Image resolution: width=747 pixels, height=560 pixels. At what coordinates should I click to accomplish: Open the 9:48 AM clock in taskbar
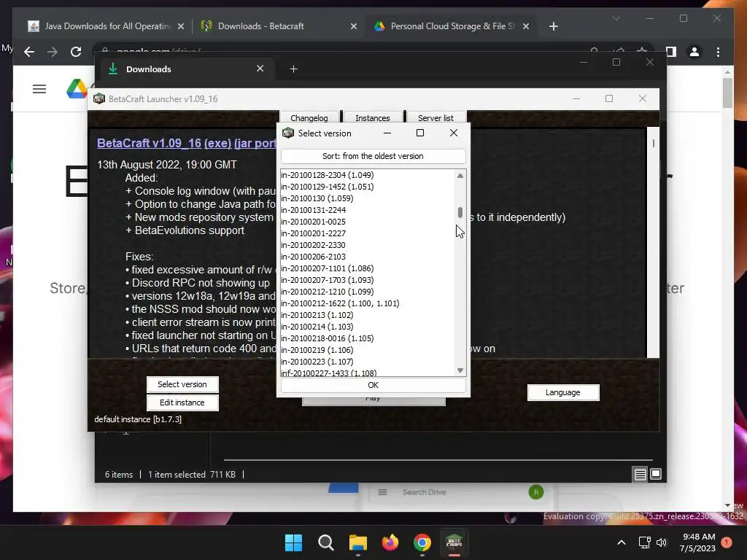click(x=698, y=542)
